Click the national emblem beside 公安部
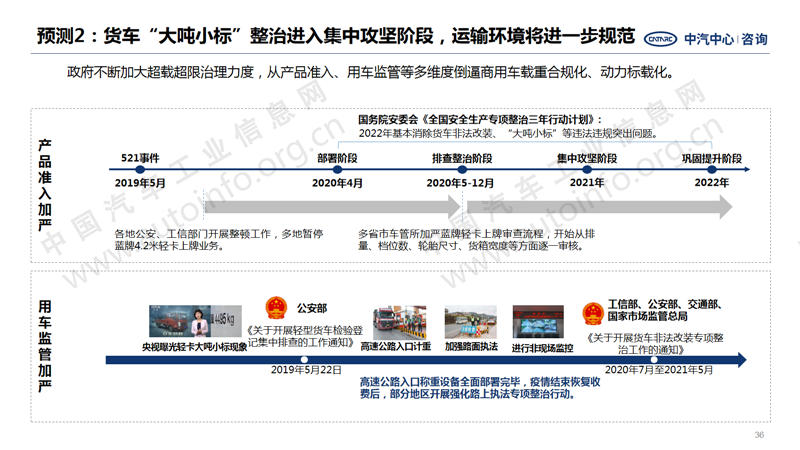Screen dimensions: 800x450 [x=276, y=308]
